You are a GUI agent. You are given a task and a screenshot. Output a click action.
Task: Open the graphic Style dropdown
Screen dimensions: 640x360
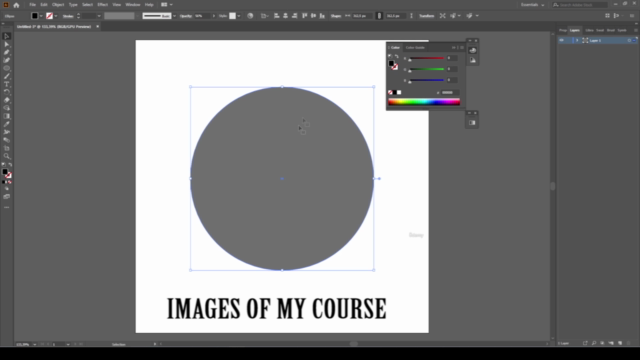239,16
